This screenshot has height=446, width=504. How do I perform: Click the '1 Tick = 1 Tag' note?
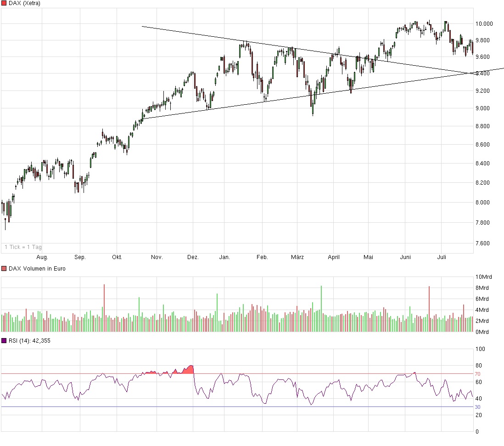(23, 247)
